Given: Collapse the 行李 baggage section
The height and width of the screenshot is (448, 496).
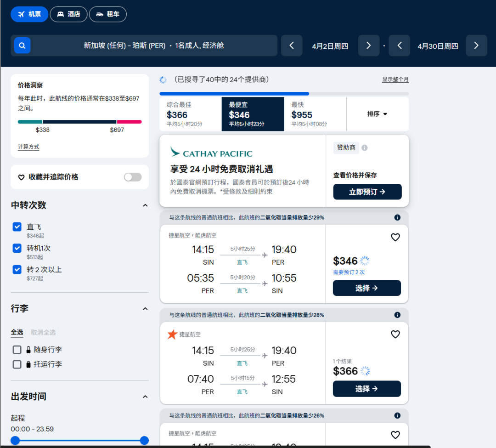Looking at the screenshot, I should tap(145, 309).
